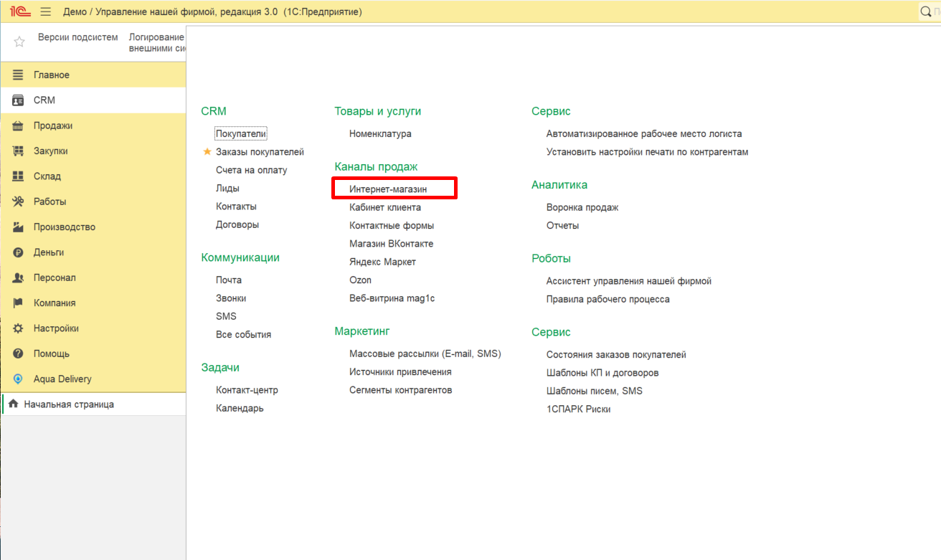This screenshot has width=941, height=560.
Task: Open the Лиды link
Action: point(227,189)
